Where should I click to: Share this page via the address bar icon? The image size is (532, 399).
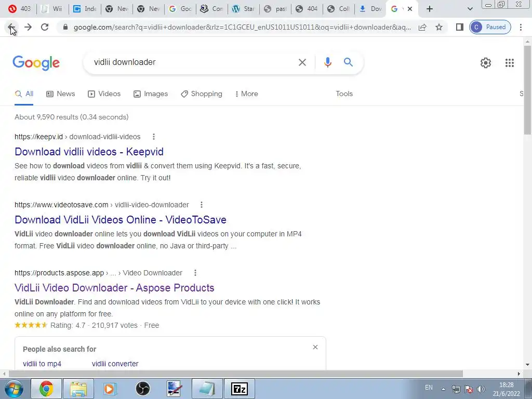pyautogui.click(x=422, y=27)
